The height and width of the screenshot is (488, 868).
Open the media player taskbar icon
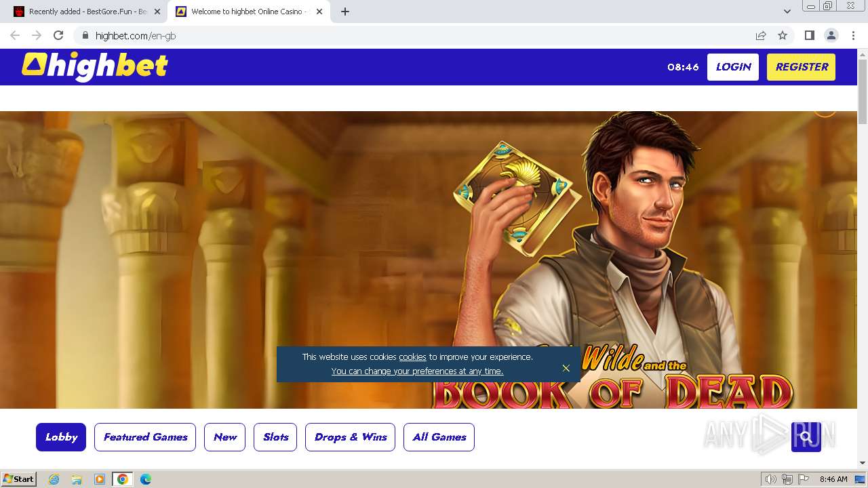(x=100, y=479)
